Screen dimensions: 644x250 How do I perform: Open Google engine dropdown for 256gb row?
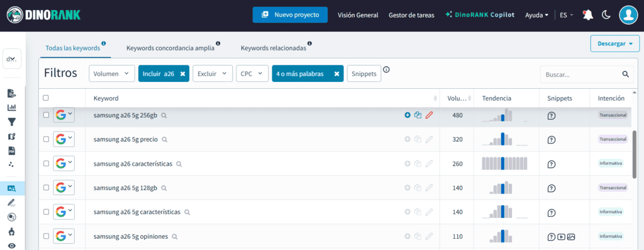[64, 115]
